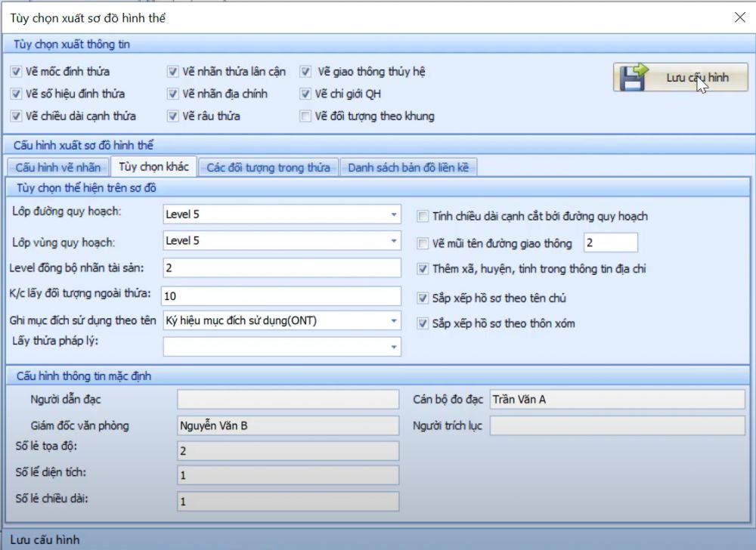Open Lớp đường quy hoạch dropdown
Image resolution: width=756 pixels, height=550 pixels.
pos(393,215)
